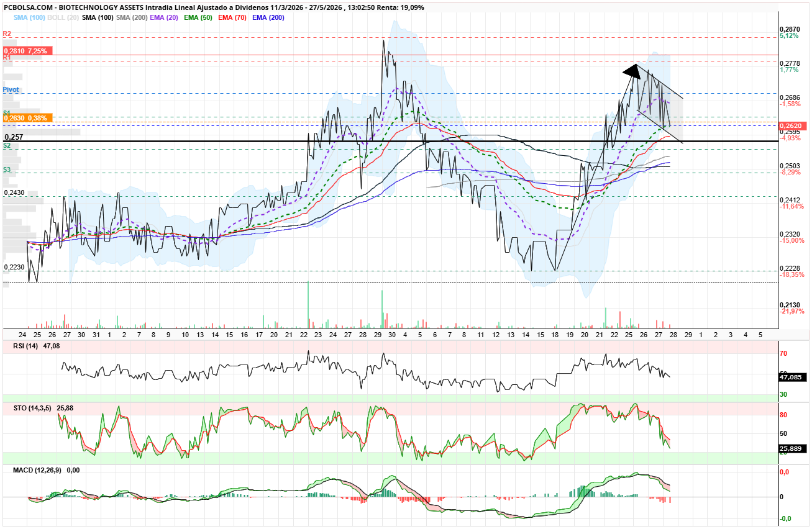Click the orange 0,2630 0,38% price tag
The image size is (812, 529).
(x=28, y=118)
